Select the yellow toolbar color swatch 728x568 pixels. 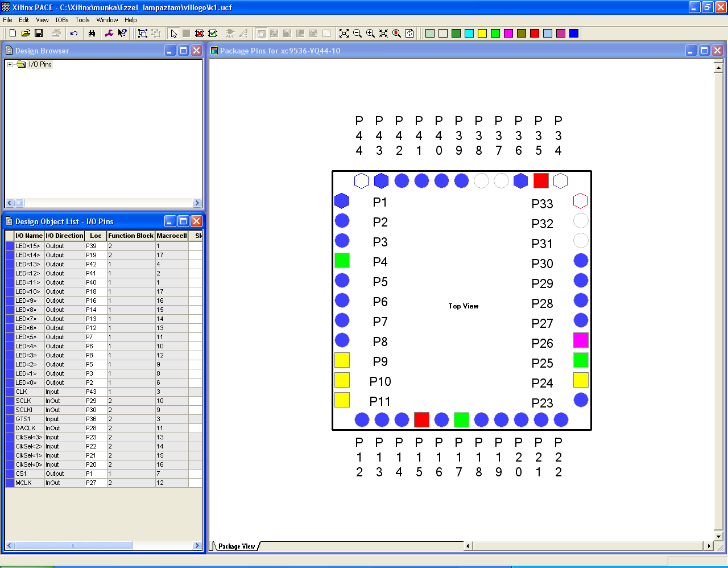click(482, 34)
